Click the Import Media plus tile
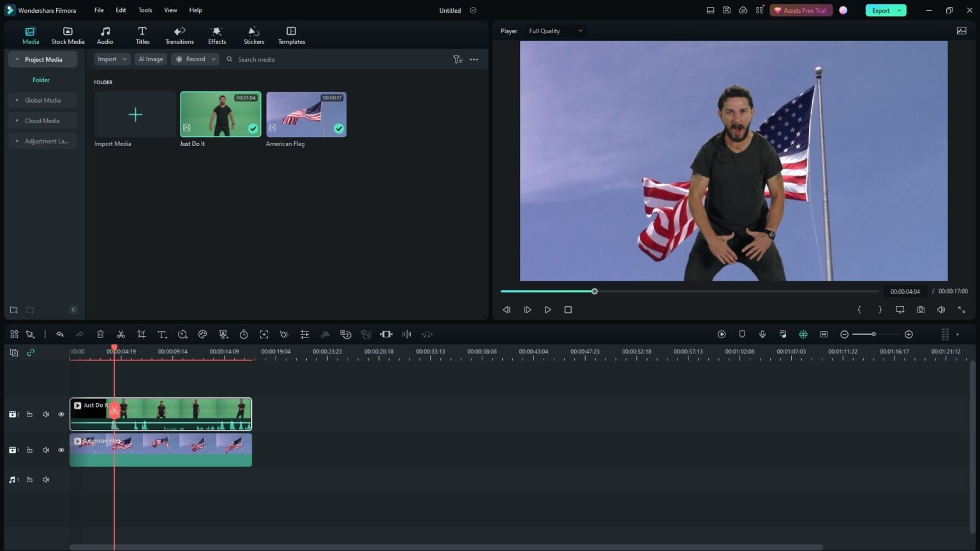The image size is (980, 551). coord(135,115)
